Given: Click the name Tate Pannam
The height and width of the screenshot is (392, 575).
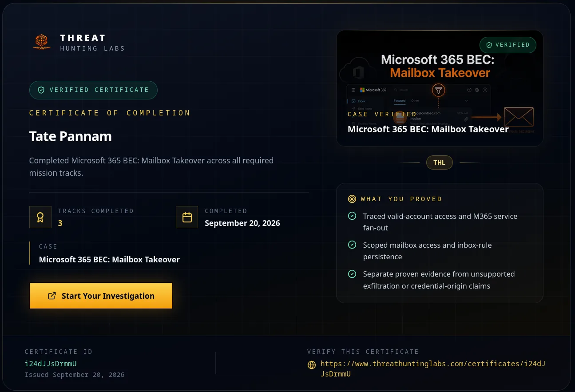Looking at the screenshot, I should pyautogui.click(x=71, y=136).
